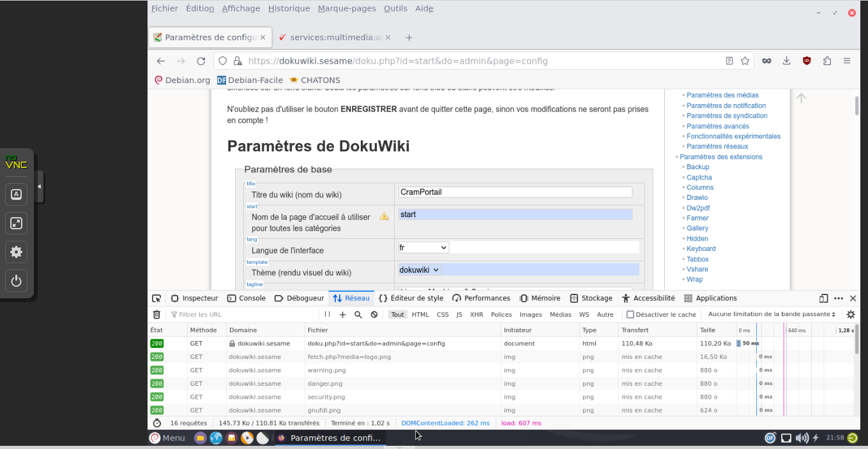Toggle the XHR request filter
Viewport: 868px width, 449px height.
tap(476, 314)
